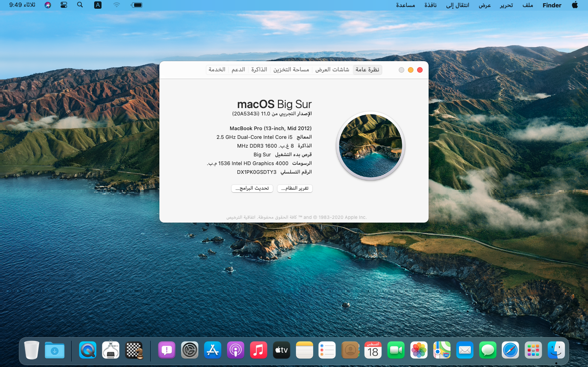Open Control Center in the menu bar
This screenshot has height=367, width=588.
tap(64, 5)
